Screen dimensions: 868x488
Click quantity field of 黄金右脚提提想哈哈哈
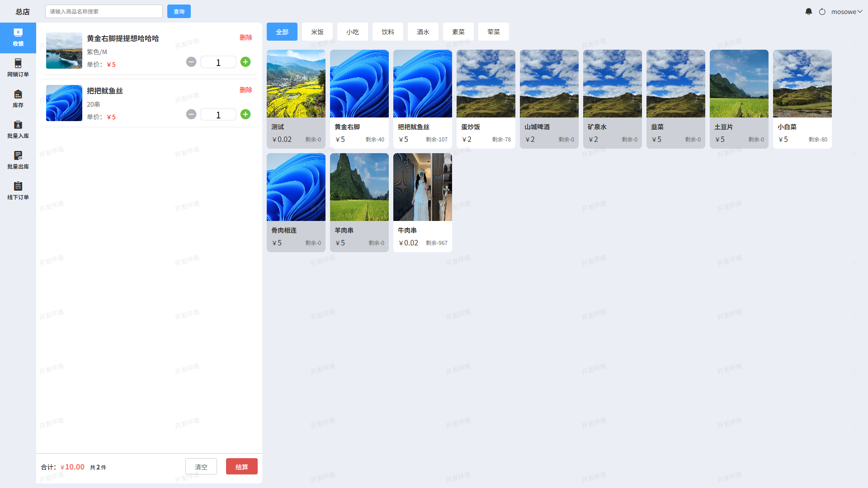pyautogui.click(x=218, y=62)
